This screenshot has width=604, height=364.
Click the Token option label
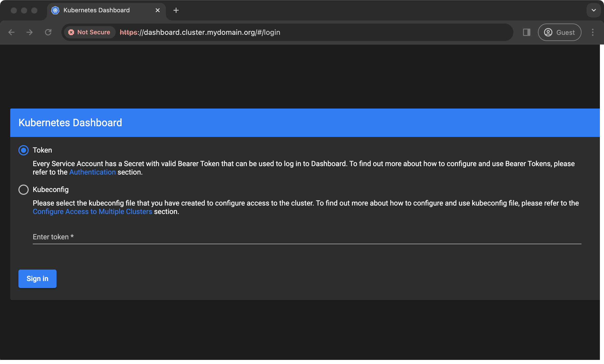tap(42, 150)
